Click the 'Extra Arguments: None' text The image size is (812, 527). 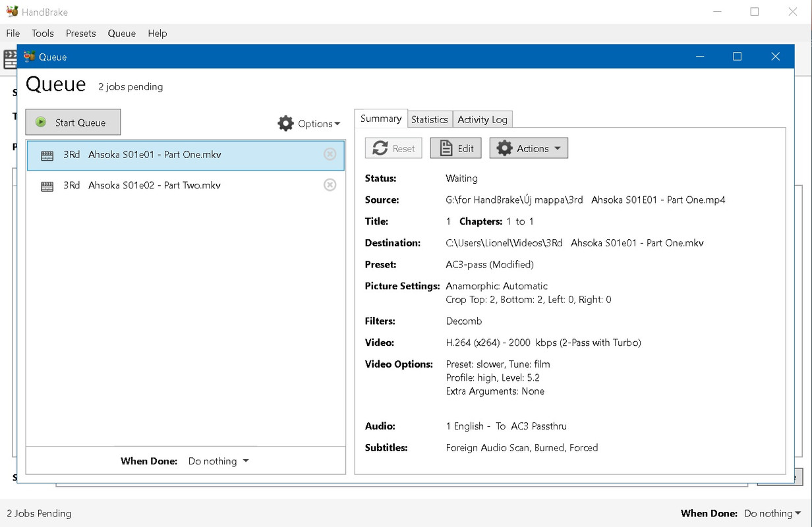pos(495,391)
